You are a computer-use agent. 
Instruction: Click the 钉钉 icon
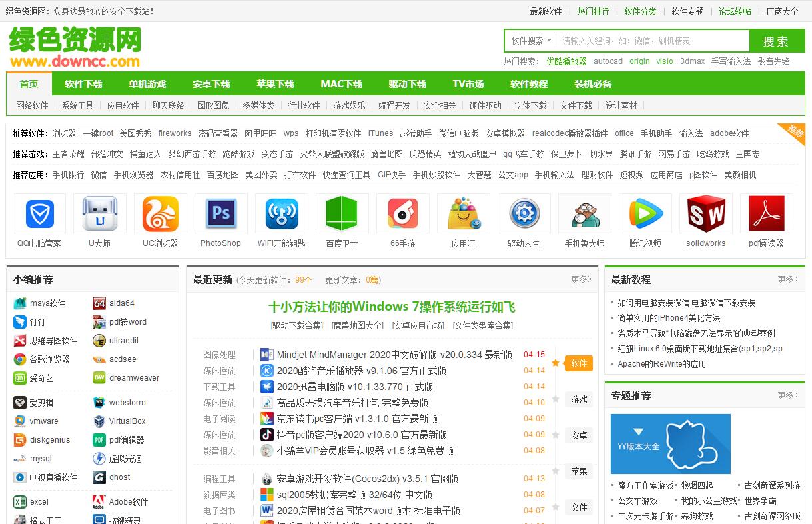click(x=19, y=322)
